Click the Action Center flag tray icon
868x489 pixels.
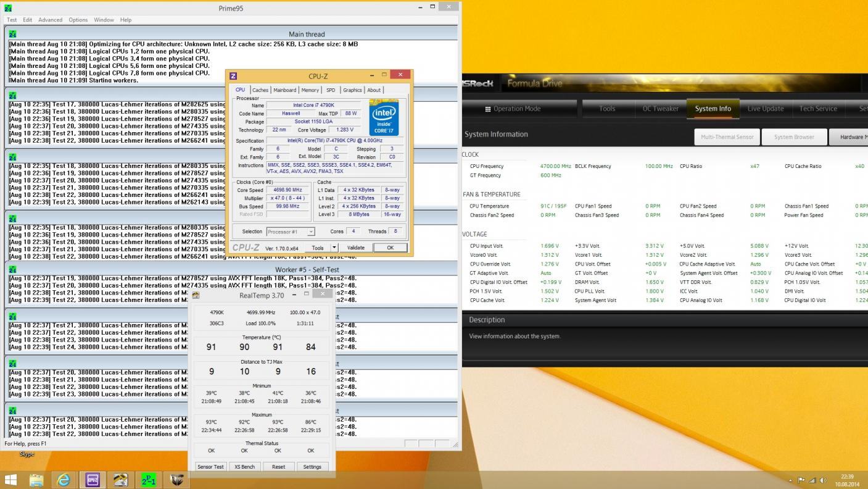tap(801, 480)
